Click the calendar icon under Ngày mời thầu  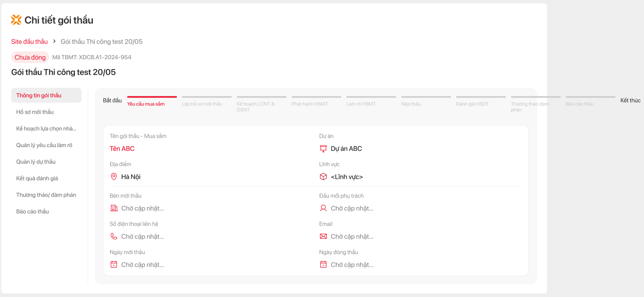click(114, 265)
